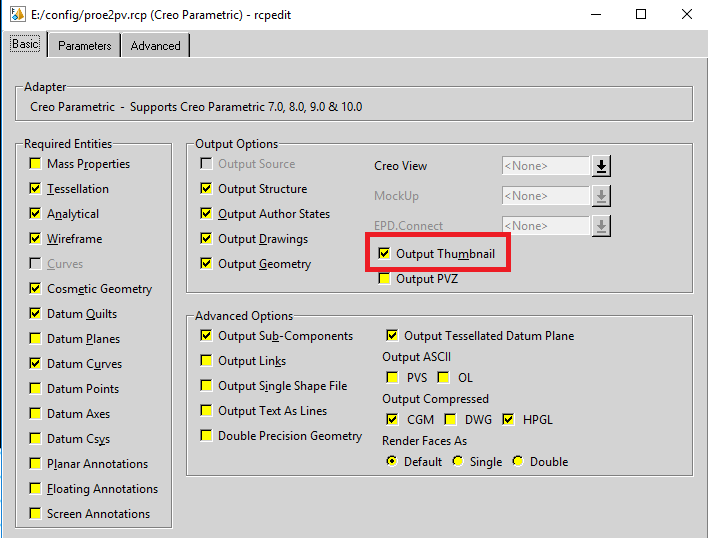Click the rcpedit application icon in title bar

pyautogui.click(x=14, y=15)
